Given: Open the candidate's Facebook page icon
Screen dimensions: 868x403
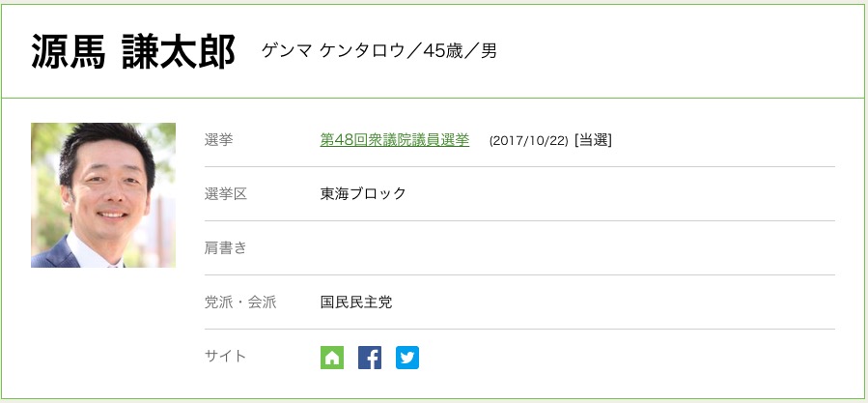Looking at the screenshot, I should (x=370, y=358).
